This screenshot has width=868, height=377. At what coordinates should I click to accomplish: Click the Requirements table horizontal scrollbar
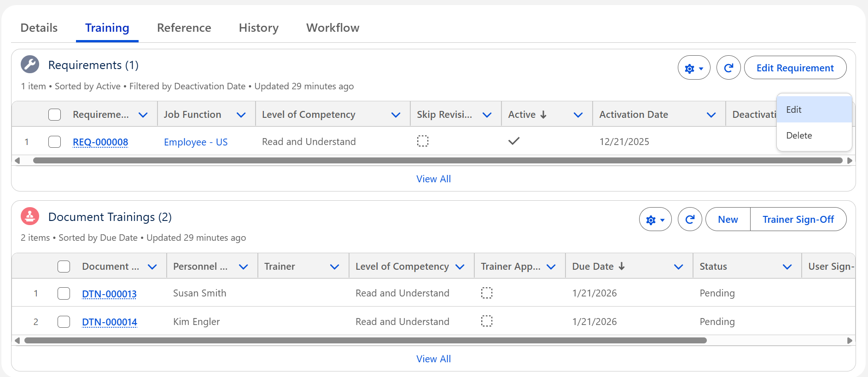click(x=437, y=161)
